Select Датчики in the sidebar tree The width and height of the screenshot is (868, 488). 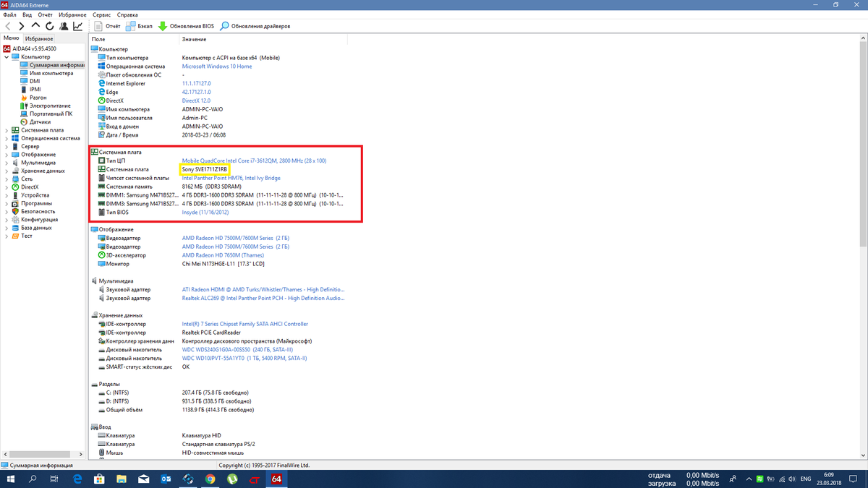point(40,122)
